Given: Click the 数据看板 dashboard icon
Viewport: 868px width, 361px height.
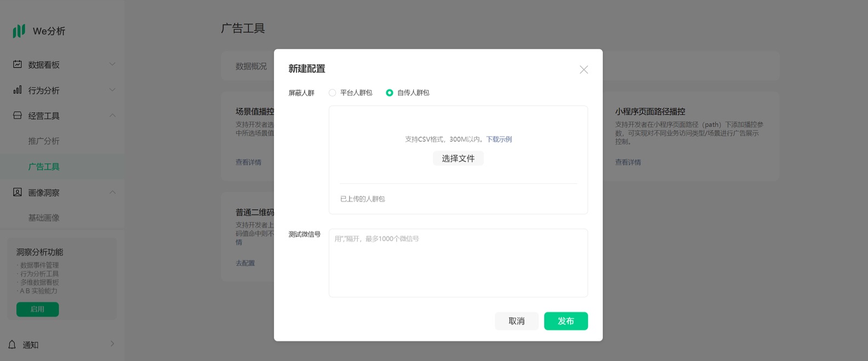Looking at the screenshot, I should pos(18,64).
